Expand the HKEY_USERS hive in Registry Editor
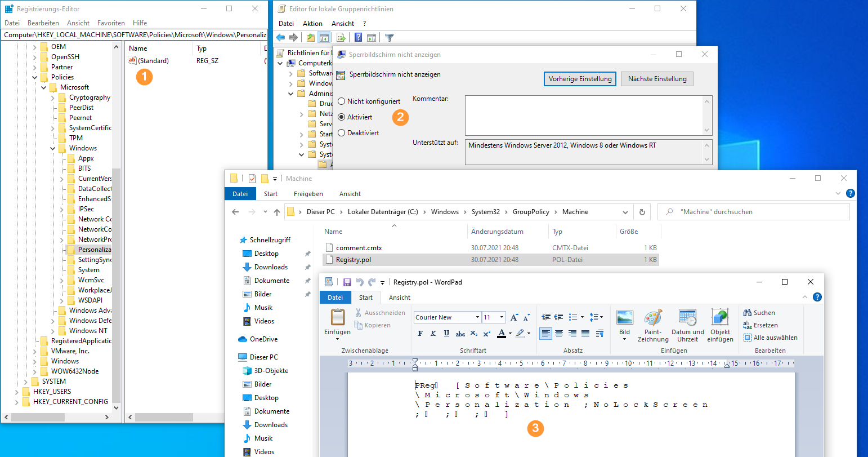Viewport: 868px width, 457px height. [17, 392]
